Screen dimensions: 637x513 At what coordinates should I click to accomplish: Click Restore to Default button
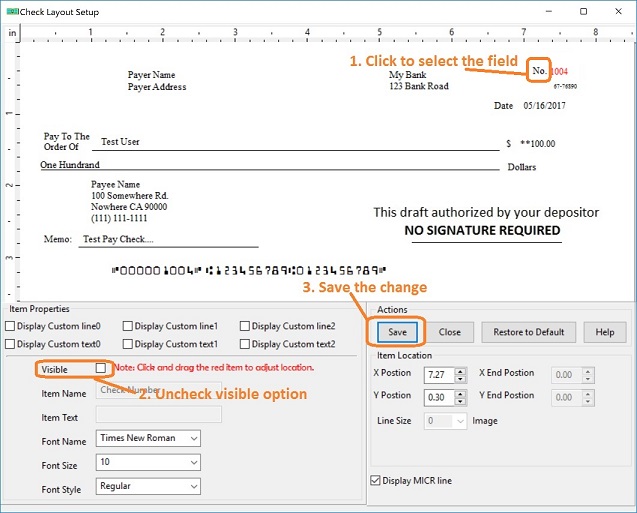click(529, 332)
